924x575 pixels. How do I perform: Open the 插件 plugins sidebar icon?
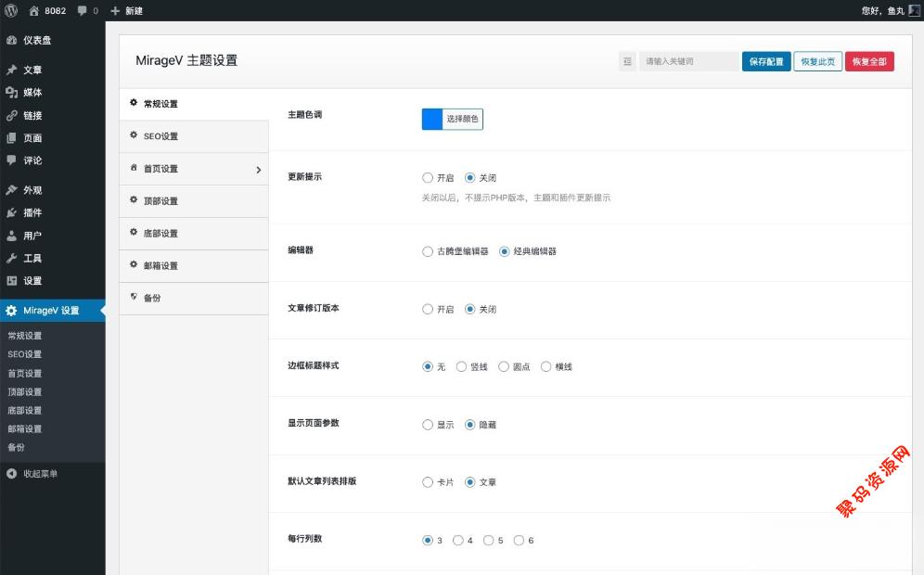12,212
